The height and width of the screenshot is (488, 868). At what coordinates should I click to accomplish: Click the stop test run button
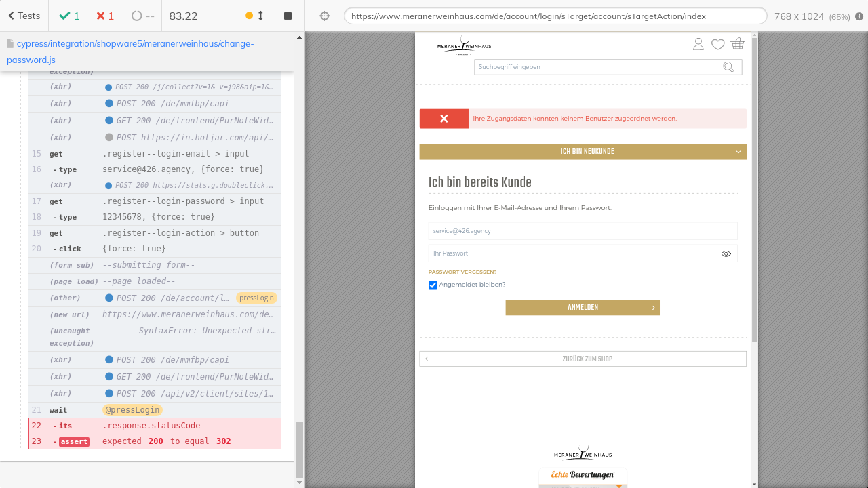click(288, 16)
